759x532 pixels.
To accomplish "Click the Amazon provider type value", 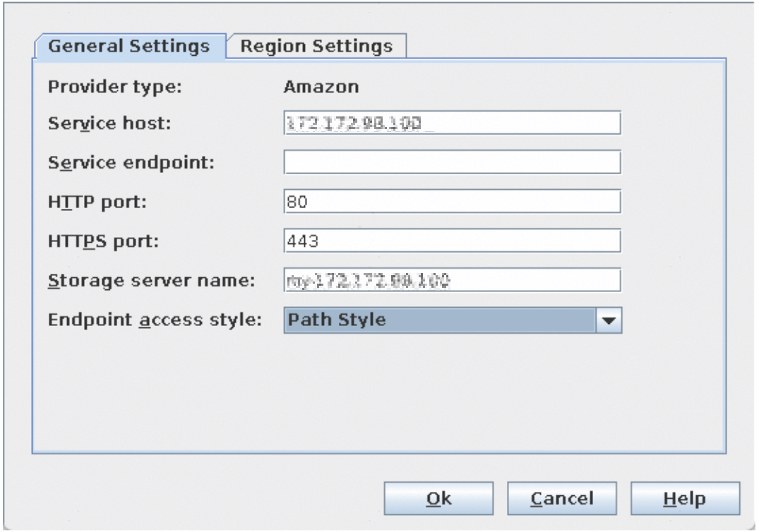I will [x=321, y=87].
